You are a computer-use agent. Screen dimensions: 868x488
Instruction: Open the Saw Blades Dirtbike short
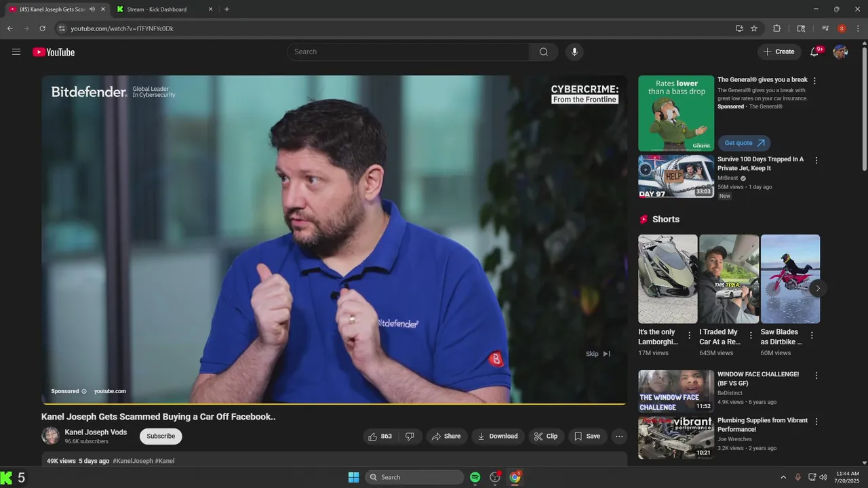click(x=790, y=279)
